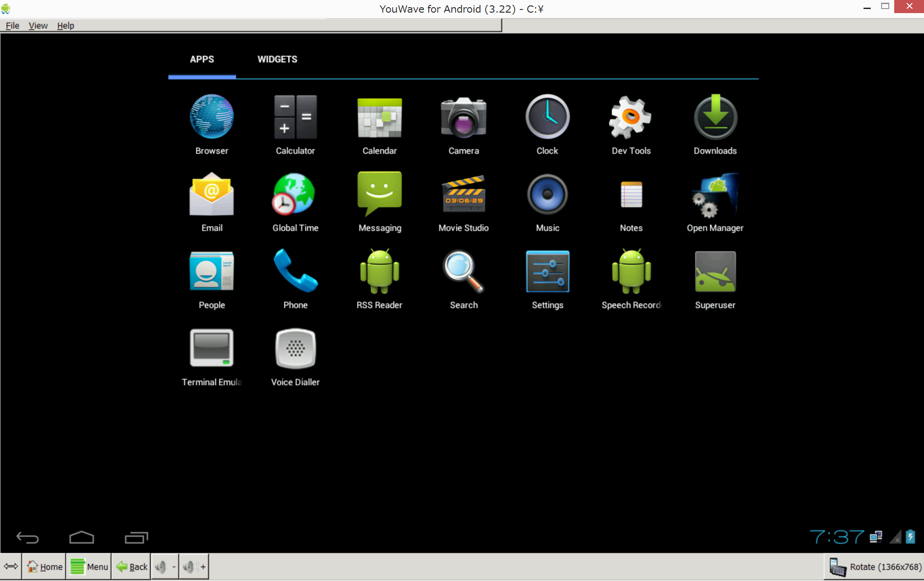Click the Home toolbar button

44,567
